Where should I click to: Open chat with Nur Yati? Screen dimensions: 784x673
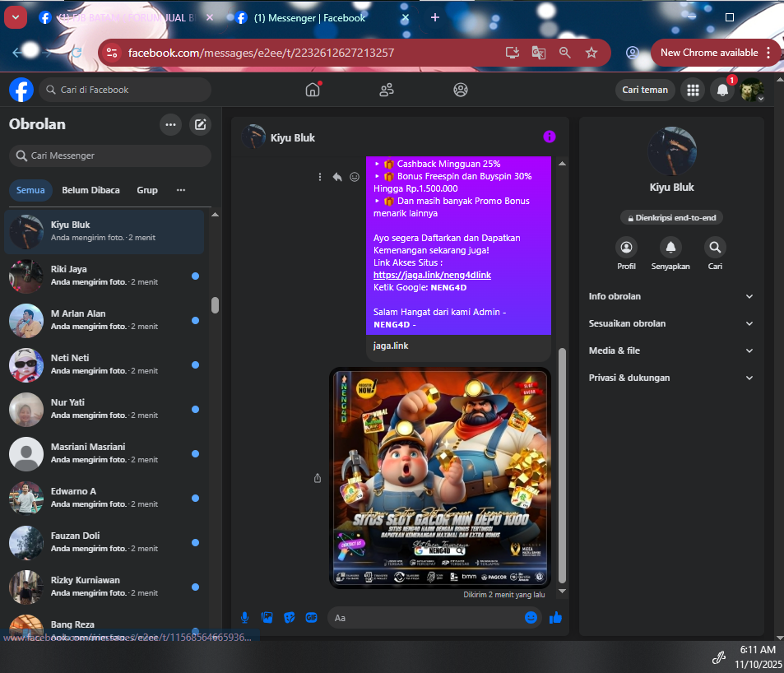[x=104, y=409]
